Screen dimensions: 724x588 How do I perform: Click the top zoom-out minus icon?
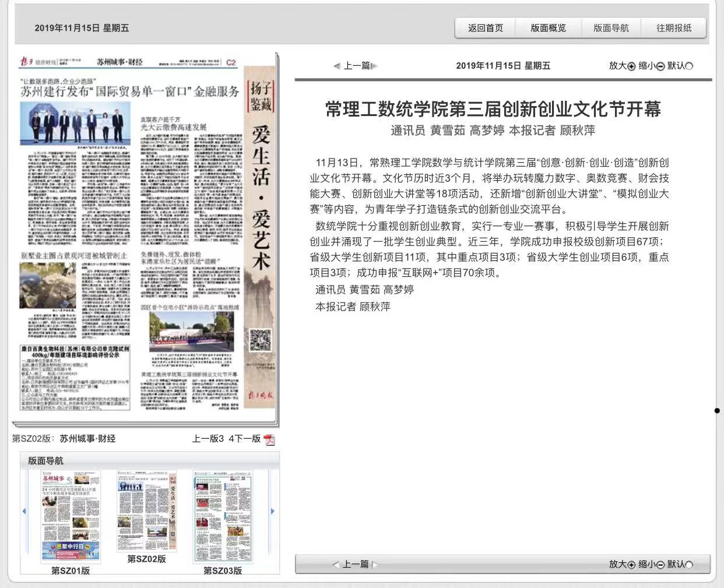tap(660, 66)
